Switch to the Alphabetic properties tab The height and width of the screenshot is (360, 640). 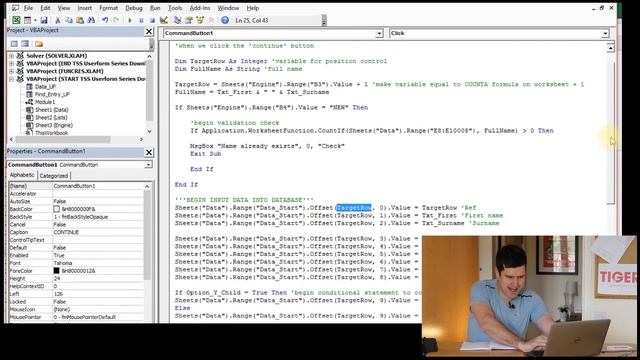click(22, 175)
